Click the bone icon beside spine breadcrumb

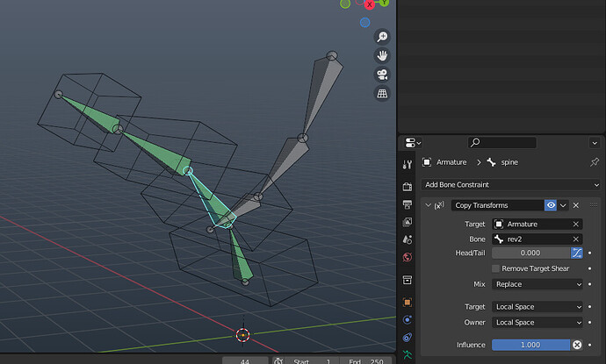click(x=491, y=162)
